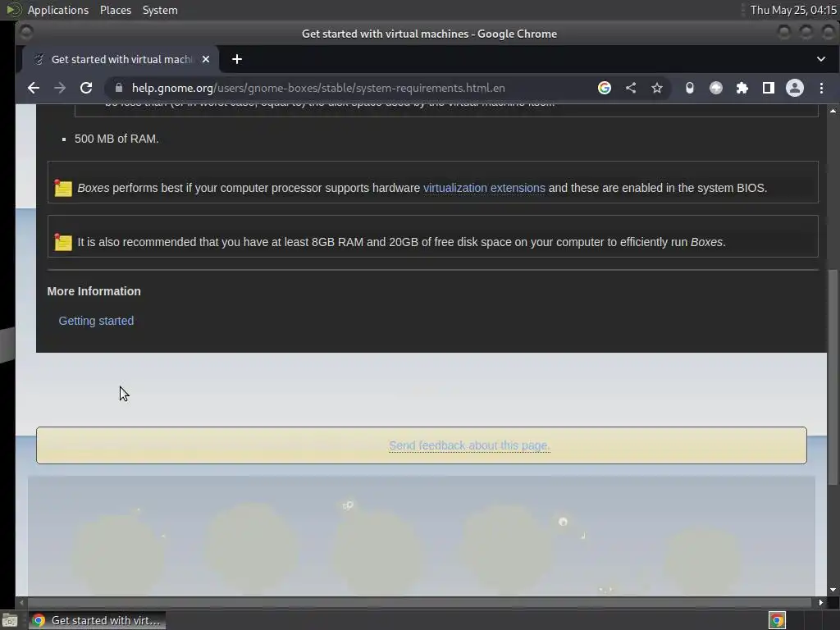The width and height of the screenshot is (840, 630).
Task: Click the Chrome tray icon at bottom right
Action: pos(777,620)
